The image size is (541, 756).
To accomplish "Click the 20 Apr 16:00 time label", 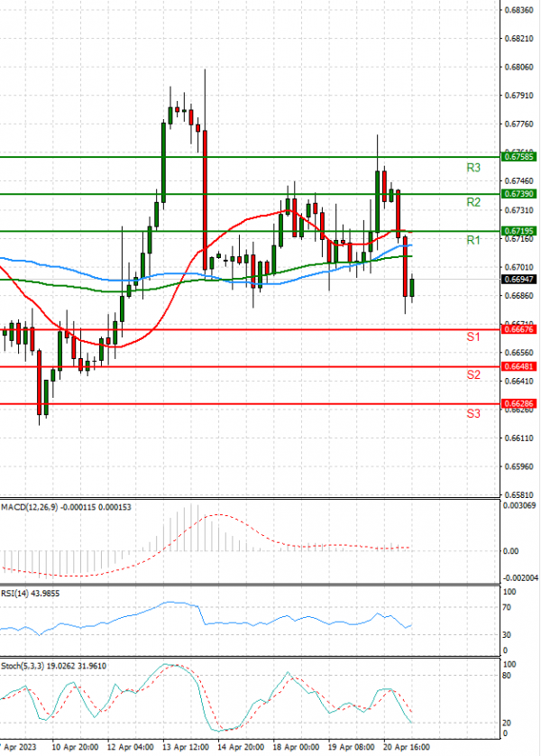I will pos(407,747).
